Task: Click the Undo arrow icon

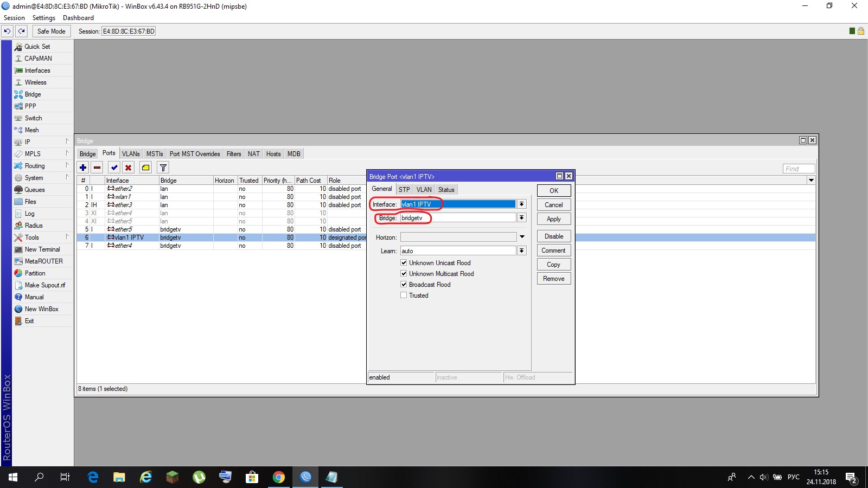Action: (7, 31)
